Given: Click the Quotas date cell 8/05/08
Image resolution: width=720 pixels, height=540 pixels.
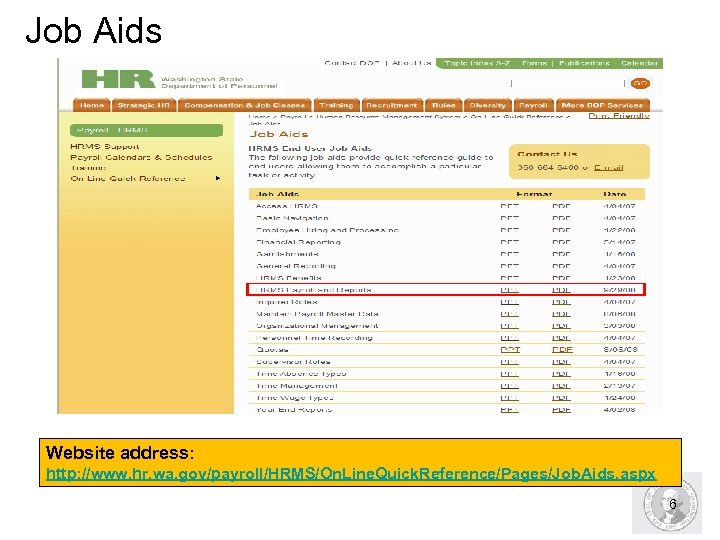Looking at the screenshot, I should pyautogui.click(x=620, y=349).
